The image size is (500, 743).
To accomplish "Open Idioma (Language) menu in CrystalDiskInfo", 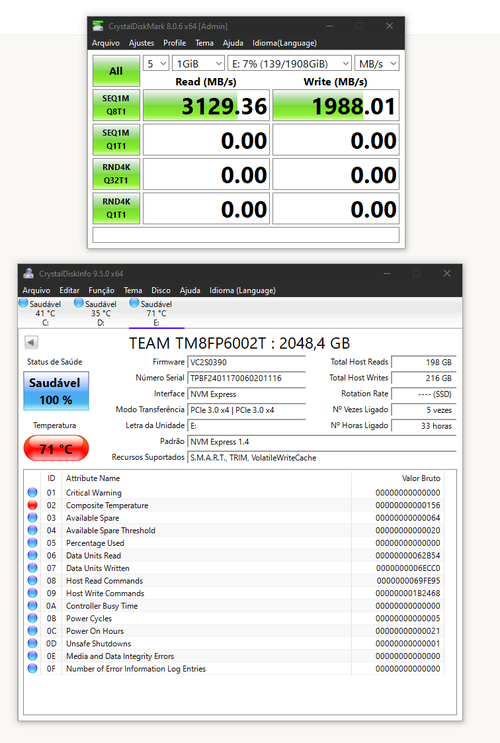I will [242, 290].
